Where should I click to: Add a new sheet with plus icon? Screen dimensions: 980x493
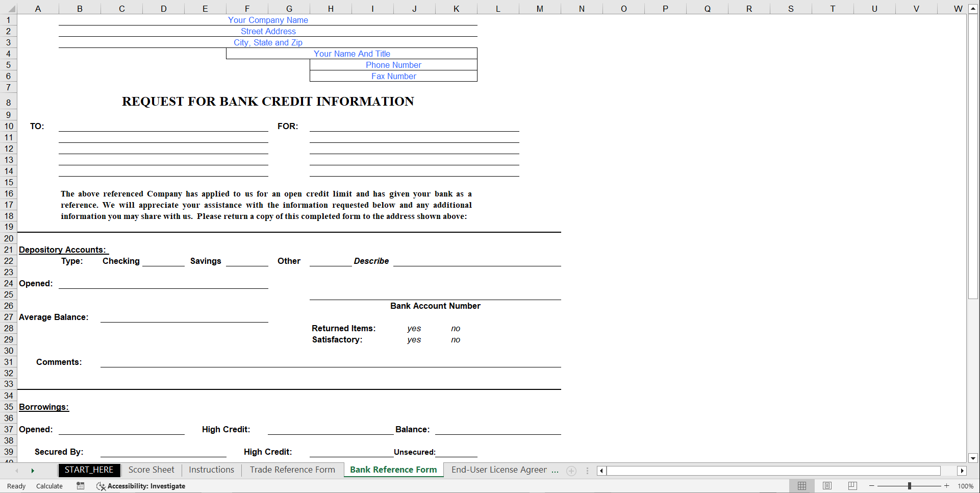(x=571, y=471)
